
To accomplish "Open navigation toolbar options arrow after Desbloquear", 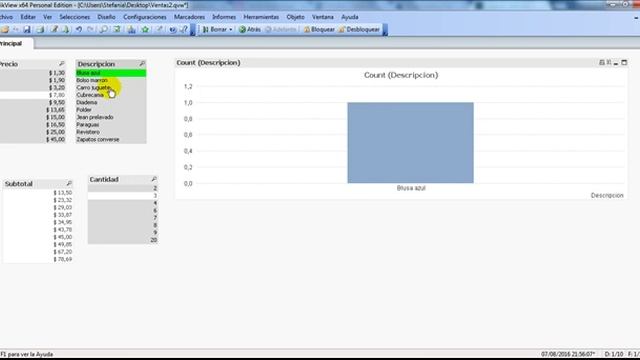I will pyautogui.click(x=385, y=30).
